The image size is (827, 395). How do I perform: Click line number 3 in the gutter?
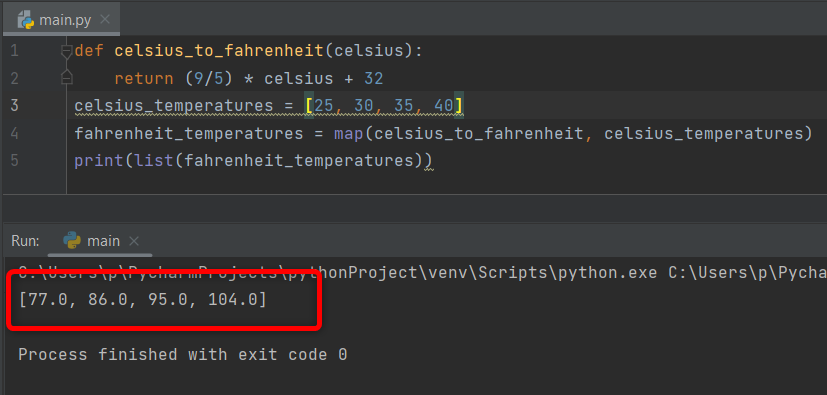pos(14,105)
